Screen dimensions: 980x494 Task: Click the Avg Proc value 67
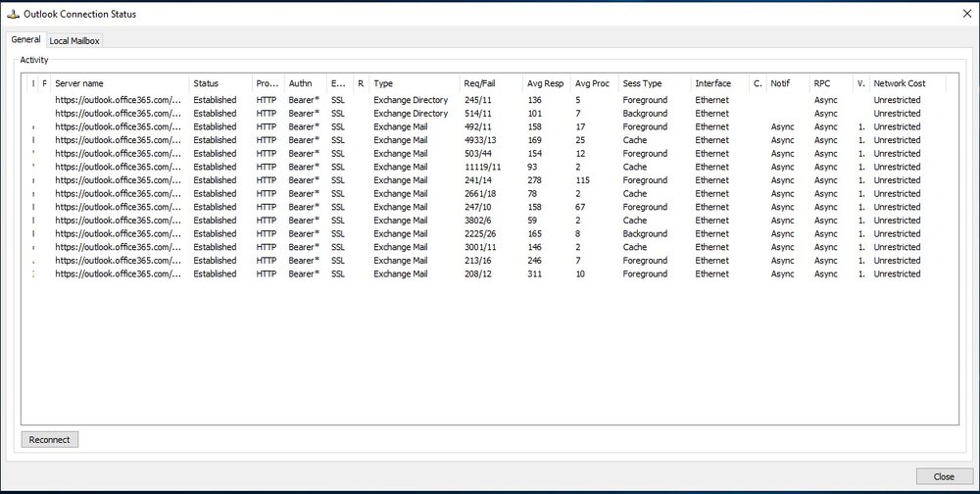click(580, 207)
